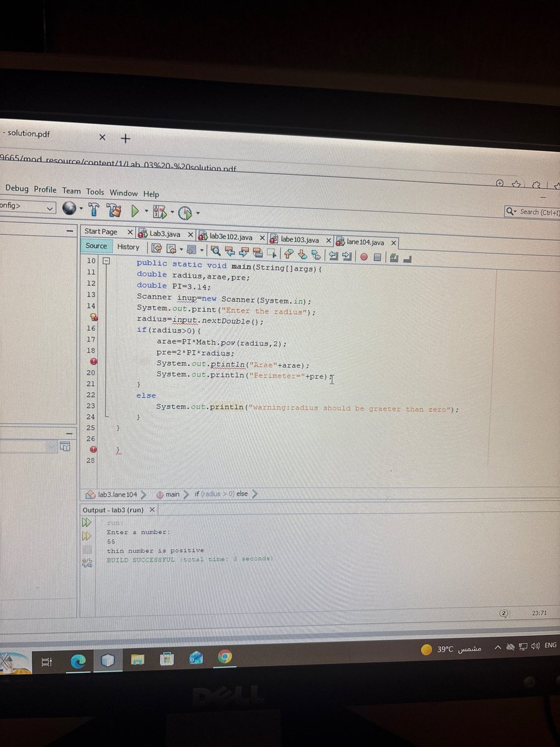The height and width of the screenshot is (747, 560).
Task: Collapse the main method fold on line 10
Action: point(106,261)
